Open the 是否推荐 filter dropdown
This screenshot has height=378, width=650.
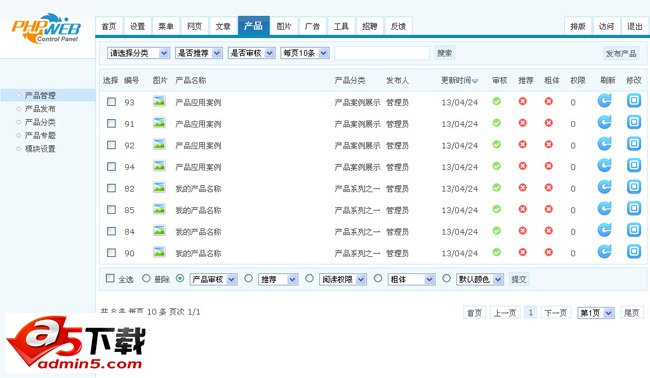click(199, 53)
